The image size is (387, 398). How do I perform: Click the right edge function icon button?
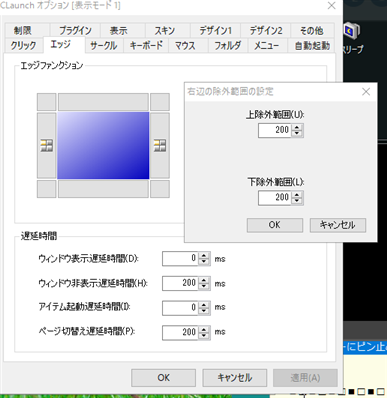[x=160, y=145]
